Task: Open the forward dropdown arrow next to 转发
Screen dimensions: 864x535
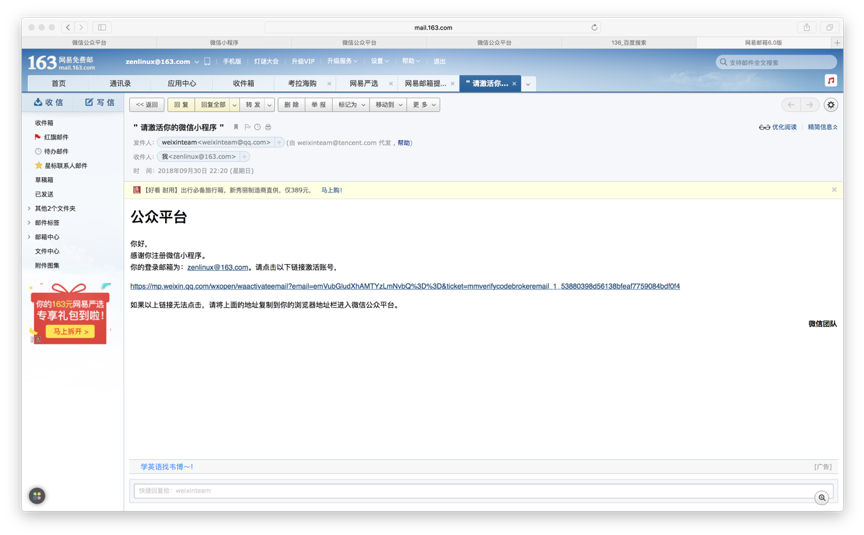Action: click(269, 105)
